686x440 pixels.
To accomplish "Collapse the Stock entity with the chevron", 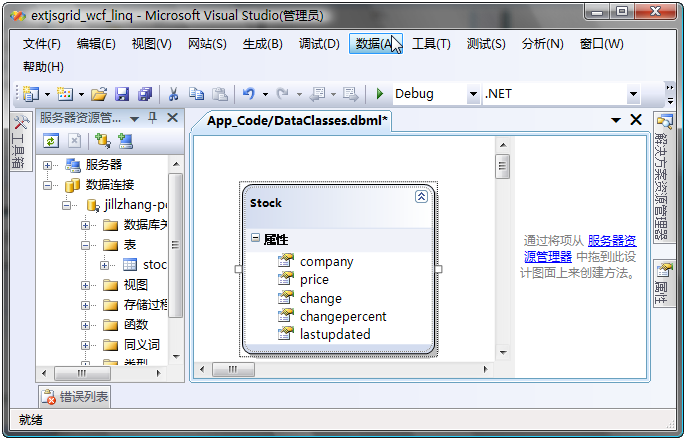I will pos(421,198).
